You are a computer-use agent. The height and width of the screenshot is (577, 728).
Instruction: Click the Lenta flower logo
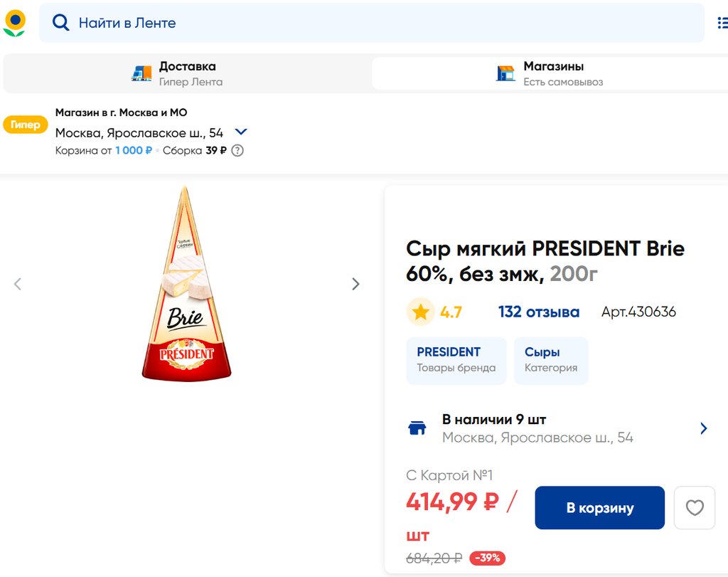(14, 23)
